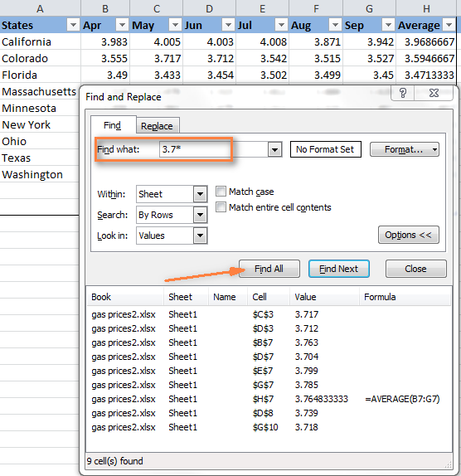Viewport: 461px width, 476px height.
Task: Select column A header in spreadsheet
Action: click(x=40, y=8)
